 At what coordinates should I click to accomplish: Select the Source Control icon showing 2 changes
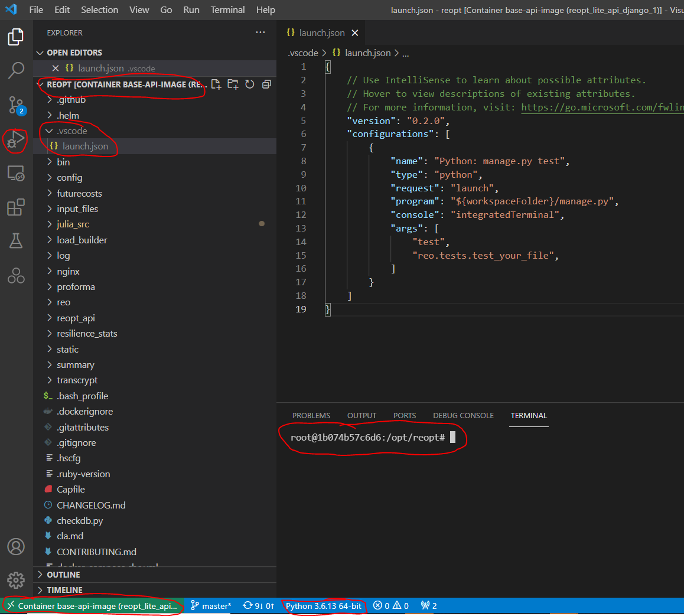(x=16, y=106)
